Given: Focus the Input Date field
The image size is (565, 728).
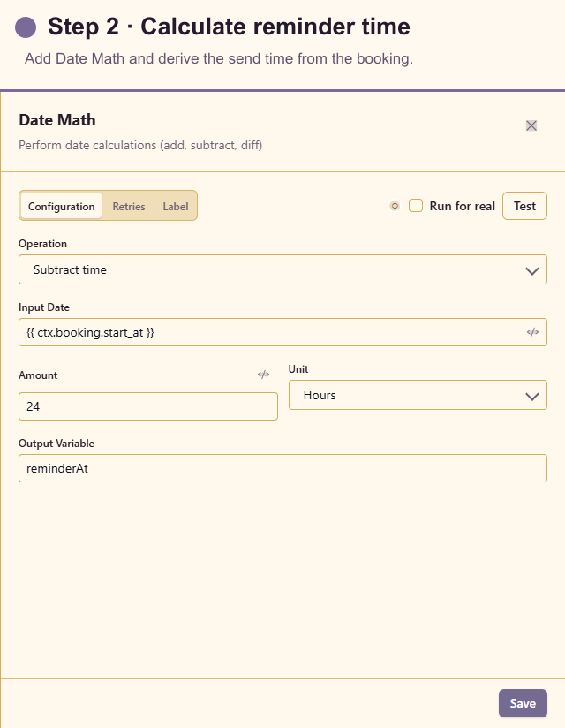Looking at the screenshot, I should [283, 332].
